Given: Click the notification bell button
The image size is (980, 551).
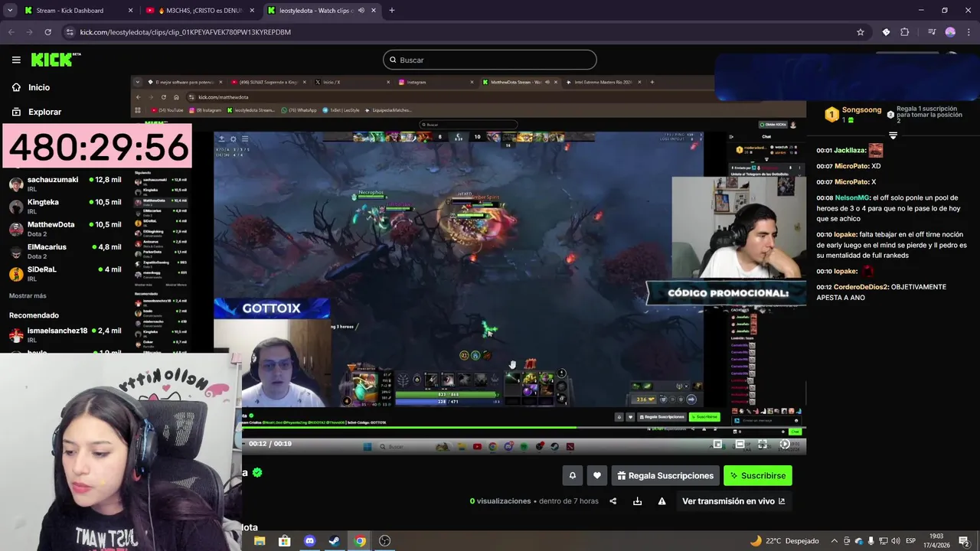Looking at the screenshot, I should tap(572, 475).
